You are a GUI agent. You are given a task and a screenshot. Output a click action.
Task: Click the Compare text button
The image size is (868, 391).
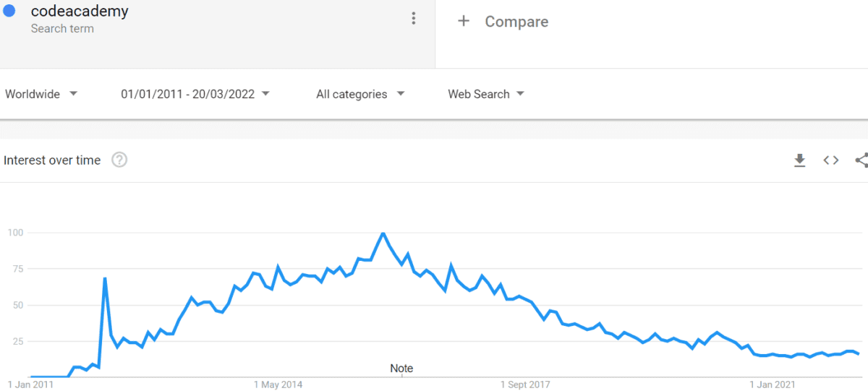coord(516,22)
